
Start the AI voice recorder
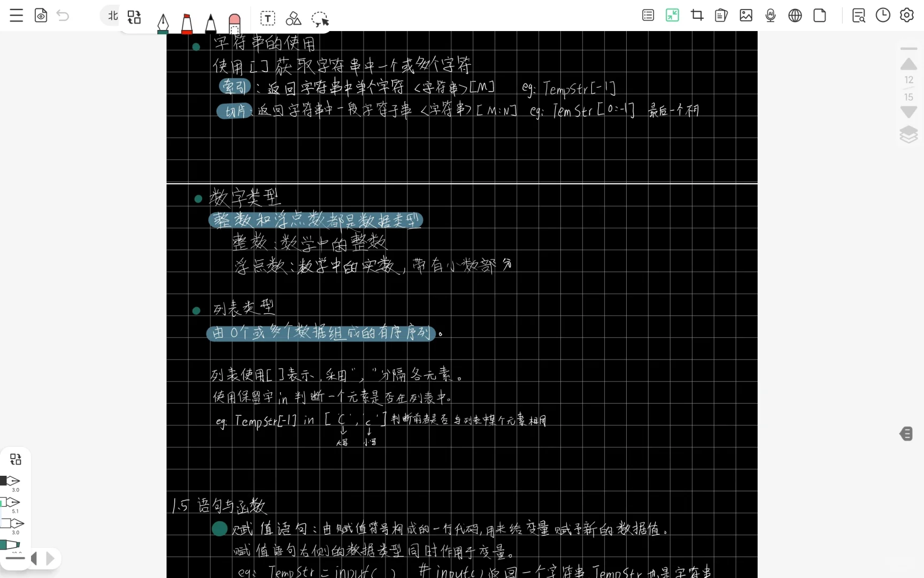[770, 16]
